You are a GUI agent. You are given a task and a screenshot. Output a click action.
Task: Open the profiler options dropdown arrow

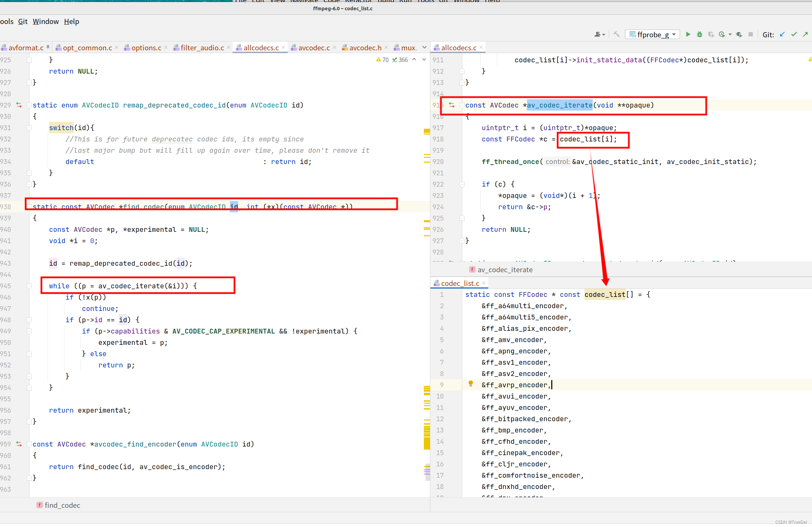click(730, 35)
